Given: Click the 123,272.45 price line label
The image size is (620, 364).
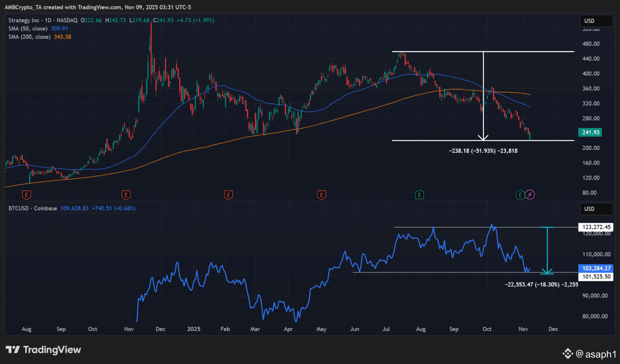Looking at the screenshot, I should tap(596, 227).
